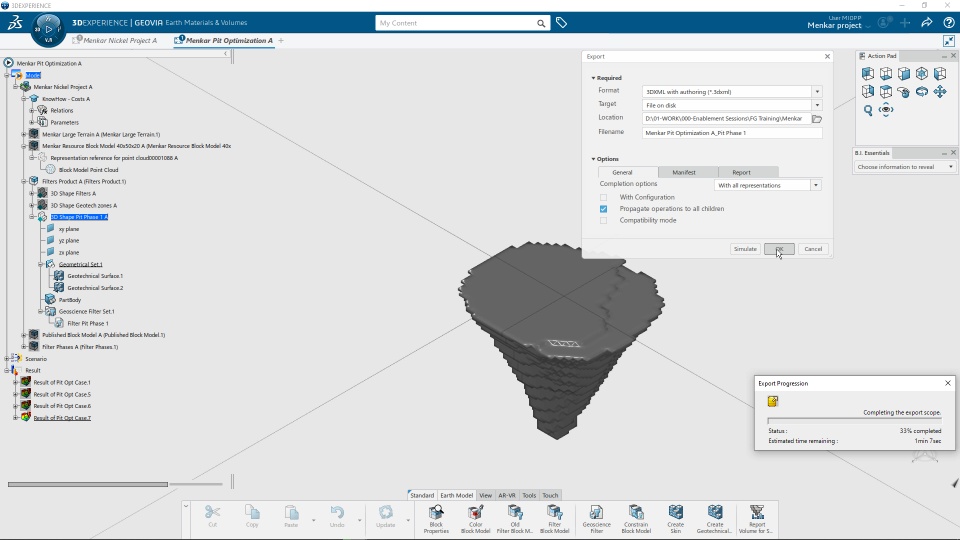Click the tag icon beside search

coord(561,23)
